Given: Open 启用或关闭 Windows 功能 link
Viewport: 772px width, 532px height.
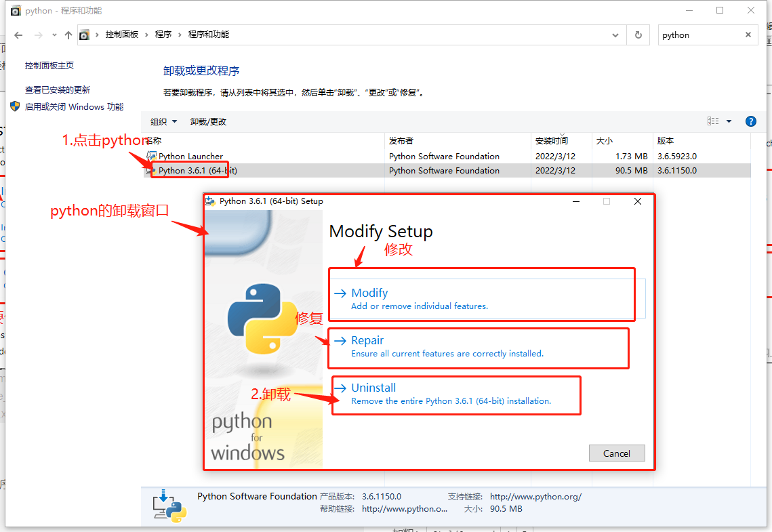Looking at the screenshot, I should point(75,107).
